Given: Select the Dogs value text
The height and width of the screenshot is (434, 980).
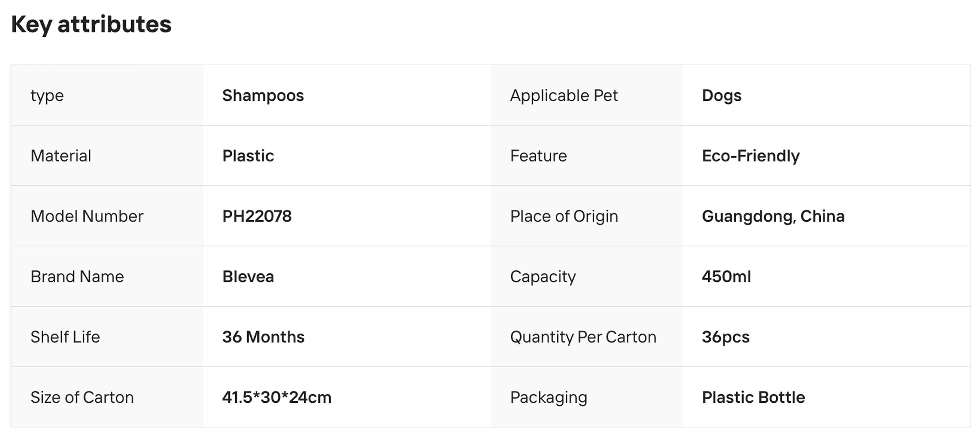Looking at the screenshot, I should tap(721, 95).
